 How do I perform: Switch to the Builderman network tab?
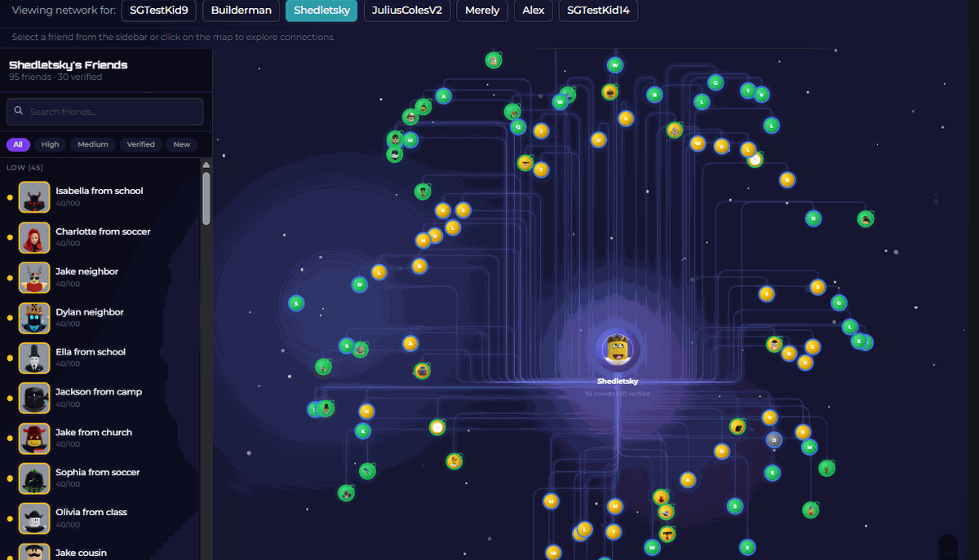click(241, 11)
